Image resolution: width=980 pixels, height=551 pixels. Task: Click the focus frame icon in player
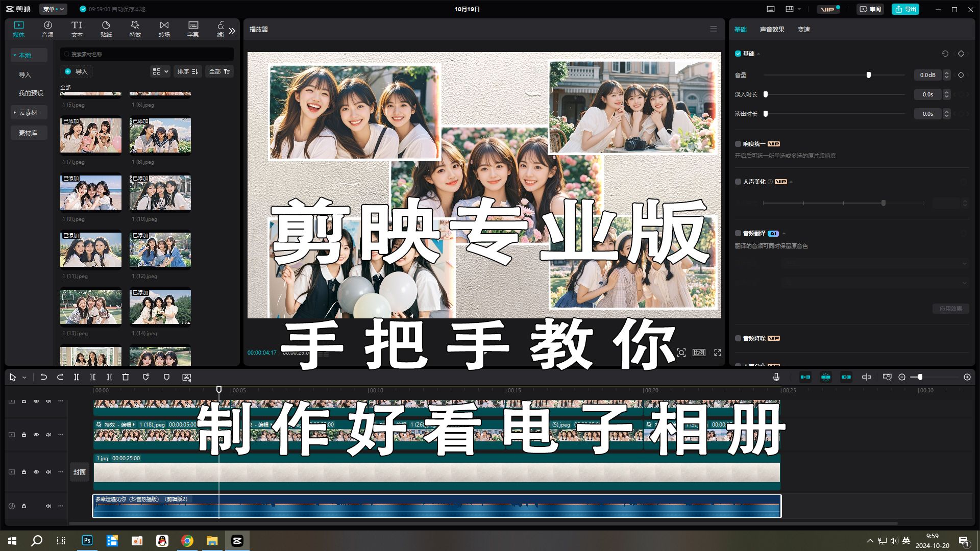click(681, 353)
